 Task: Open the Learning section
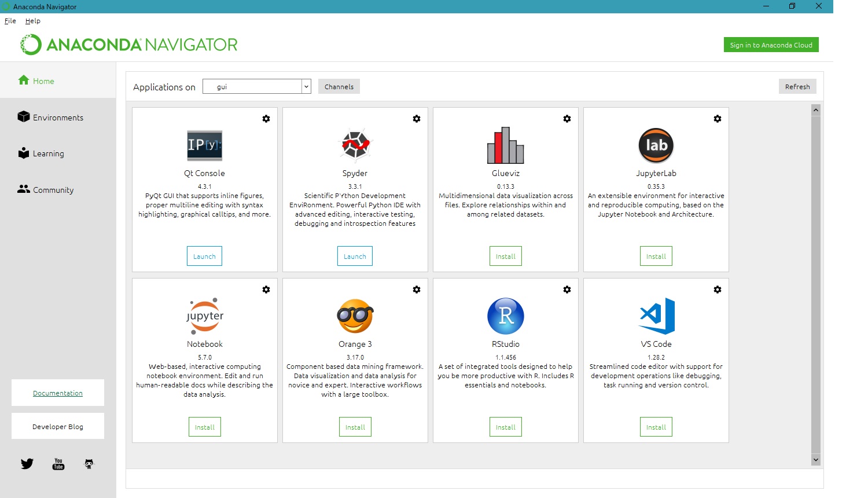click(x=49, y=153)
